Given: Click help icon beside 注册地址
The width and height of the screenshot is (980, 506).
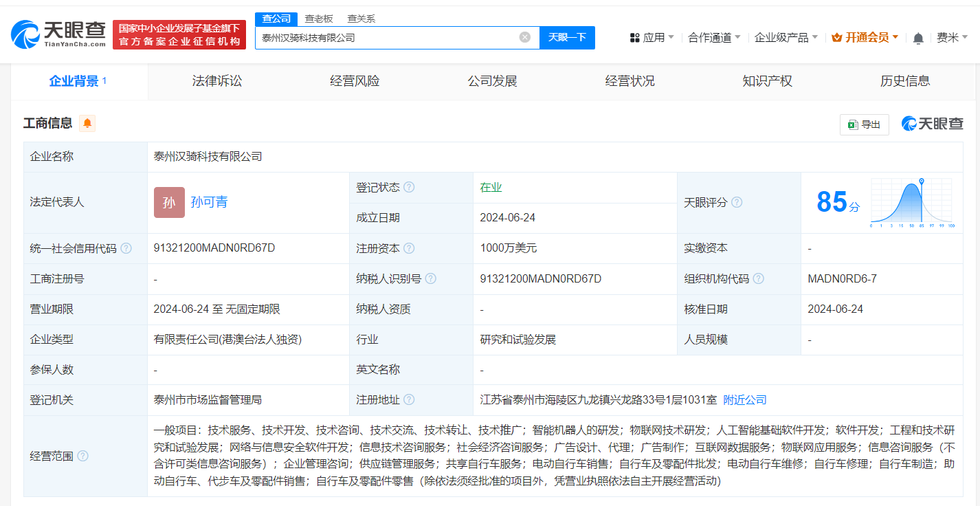Looking at the screenshot, I should pyautogui.click(x=408, y=399).
